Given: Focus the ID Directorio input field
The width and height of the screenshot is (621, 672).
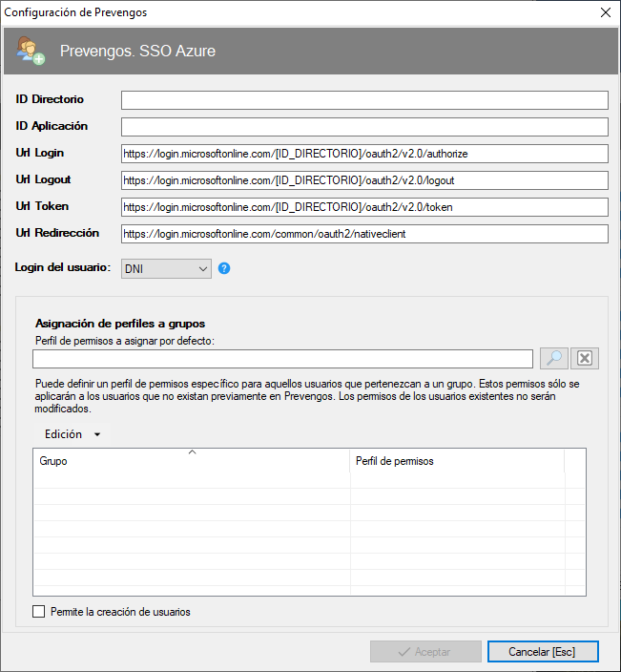Looking at the screenshot, I should point(364,100).
